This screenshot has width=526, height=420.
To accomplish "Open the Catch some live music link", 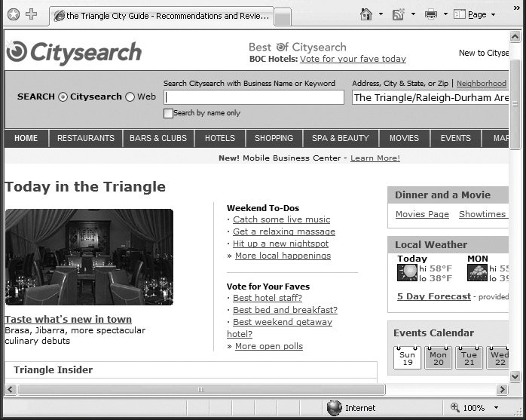I will pyautogui.click(x=281, y=219).
